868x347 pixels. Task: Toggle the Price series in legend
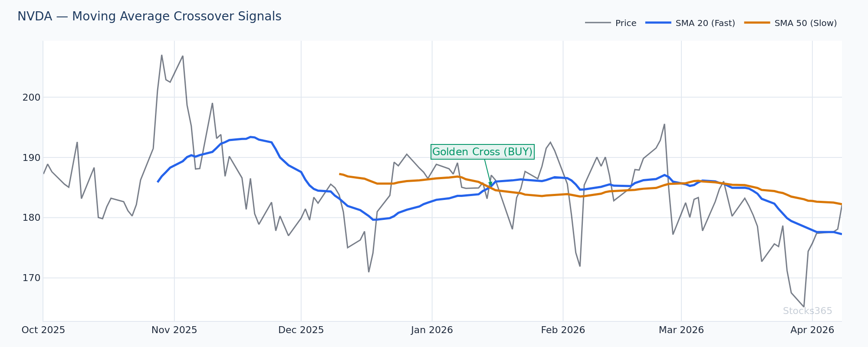pyautogui.click(x=625, y=23)
